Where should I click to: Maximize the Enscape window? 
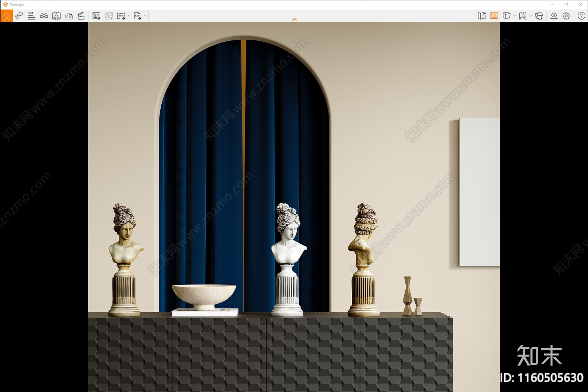pos(566,5)
